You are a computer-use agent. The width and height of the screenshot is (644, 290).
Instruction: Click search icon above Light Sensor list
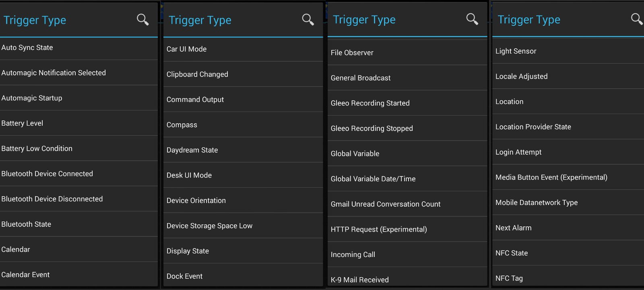click(637, 19)
